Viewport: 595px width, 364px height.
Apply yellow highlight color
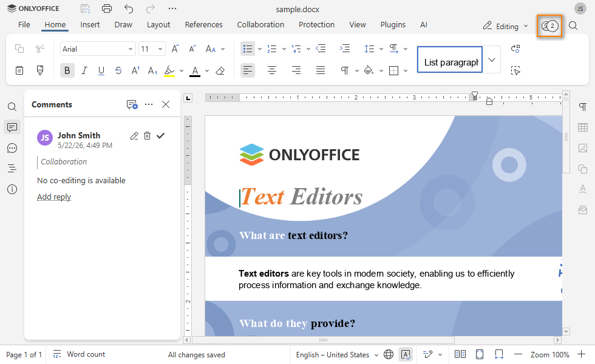click(169, 71)
